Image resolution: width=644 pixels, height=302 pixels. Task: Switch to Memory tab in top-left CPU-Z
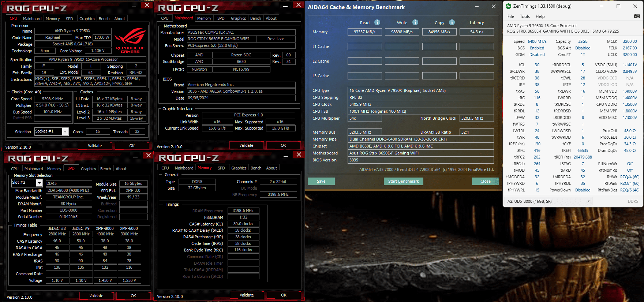[x=53, y=19]
